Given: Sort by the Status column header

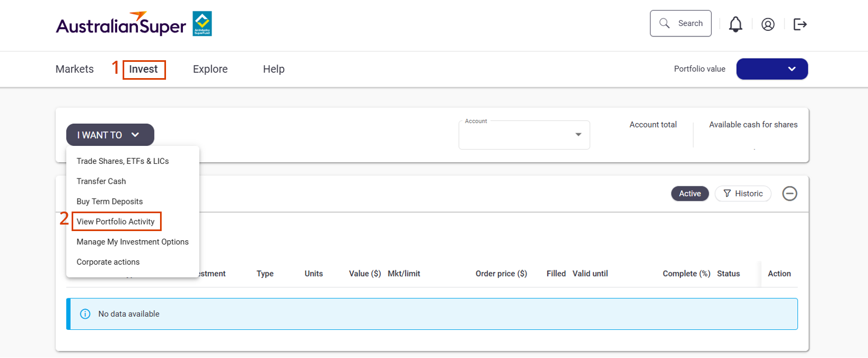Looking at the screenshot, I should tap(728, 274).
